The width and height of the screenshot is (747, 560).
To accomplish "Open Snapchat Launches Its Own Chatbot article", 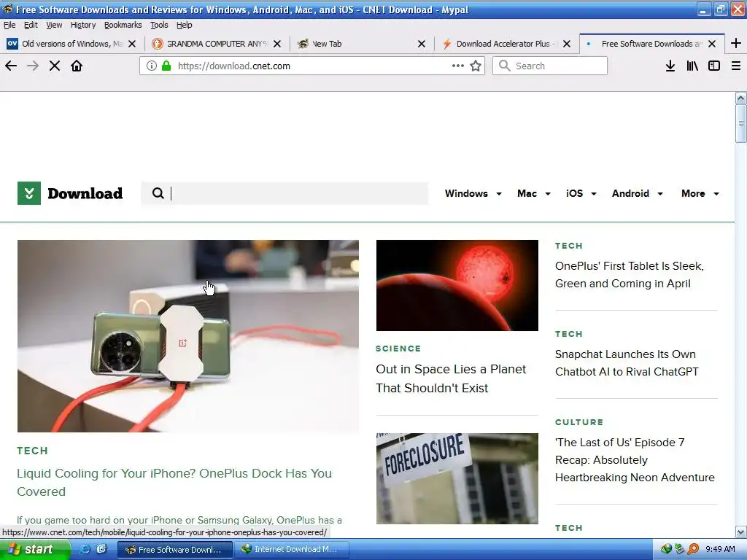I will [627, 363].
